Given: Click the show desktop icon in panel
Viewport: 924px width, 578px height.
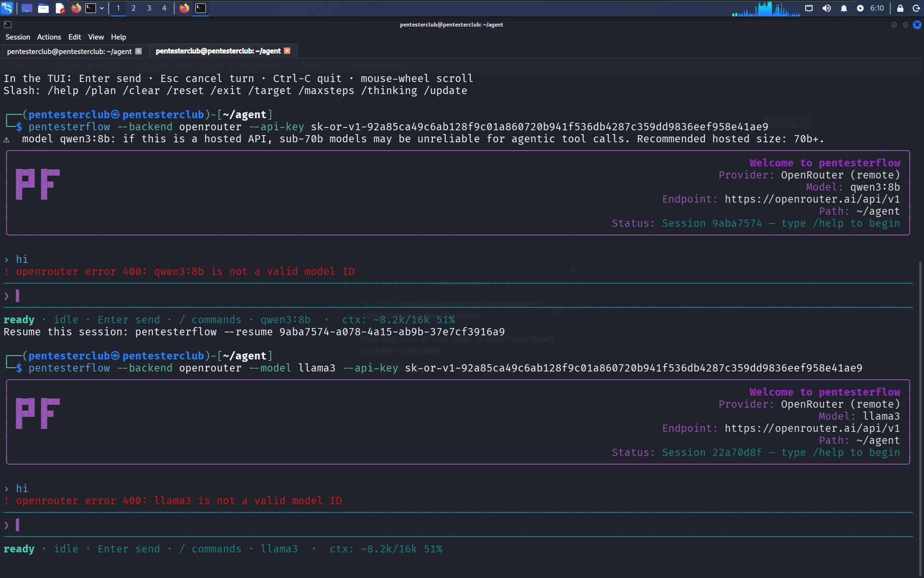Looking at the screenshot, I should (27, 8).
